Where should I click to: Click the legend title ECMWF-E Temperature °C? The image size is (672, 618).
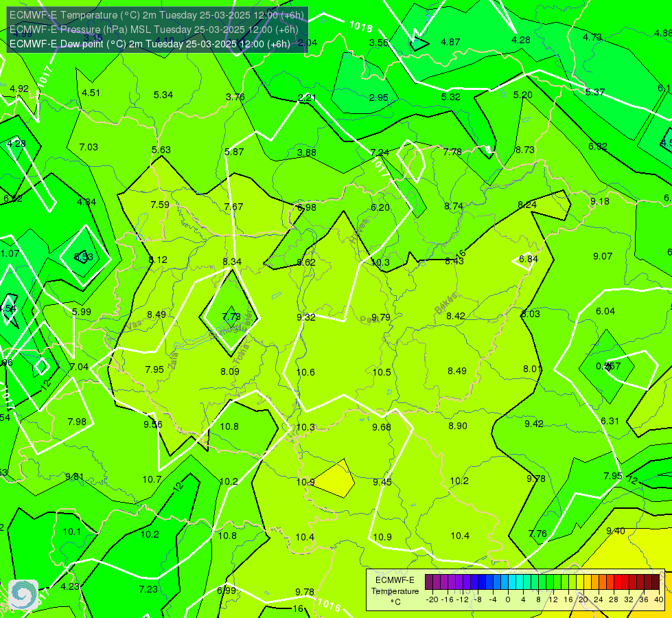click(395, 591)
